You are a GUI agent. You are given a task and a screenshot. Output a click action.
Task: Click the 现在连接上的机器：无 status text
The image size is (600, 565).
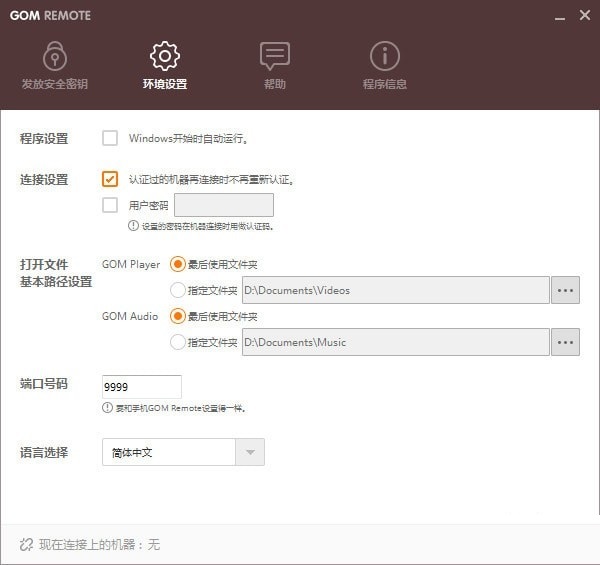pos(99,544)
